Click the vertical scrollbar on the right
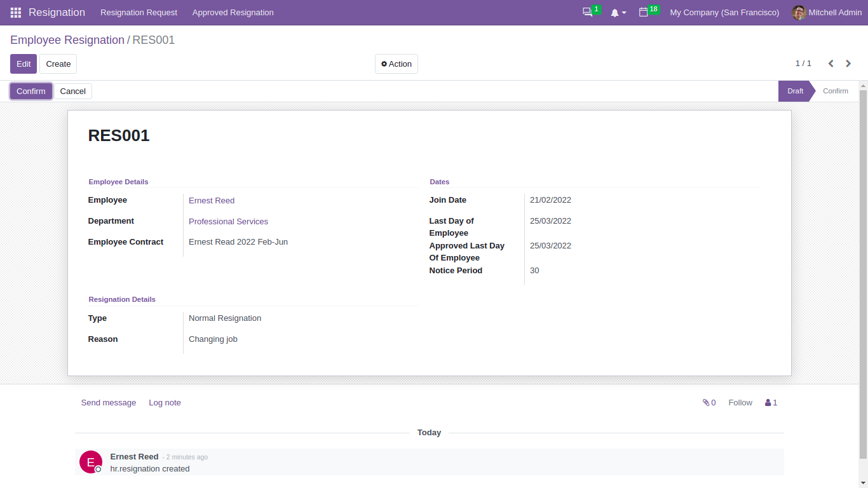868x488 pixels. pyautogui.click(x=864, y=254)
